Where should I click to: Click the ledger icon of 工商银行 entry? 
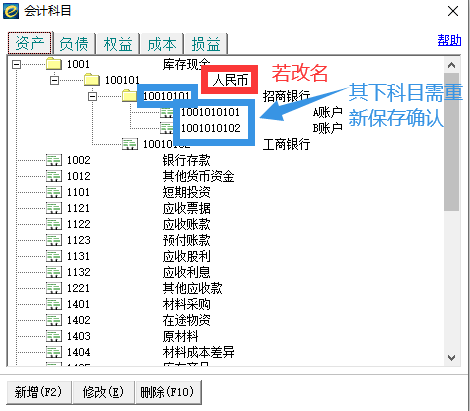[130, 144]
